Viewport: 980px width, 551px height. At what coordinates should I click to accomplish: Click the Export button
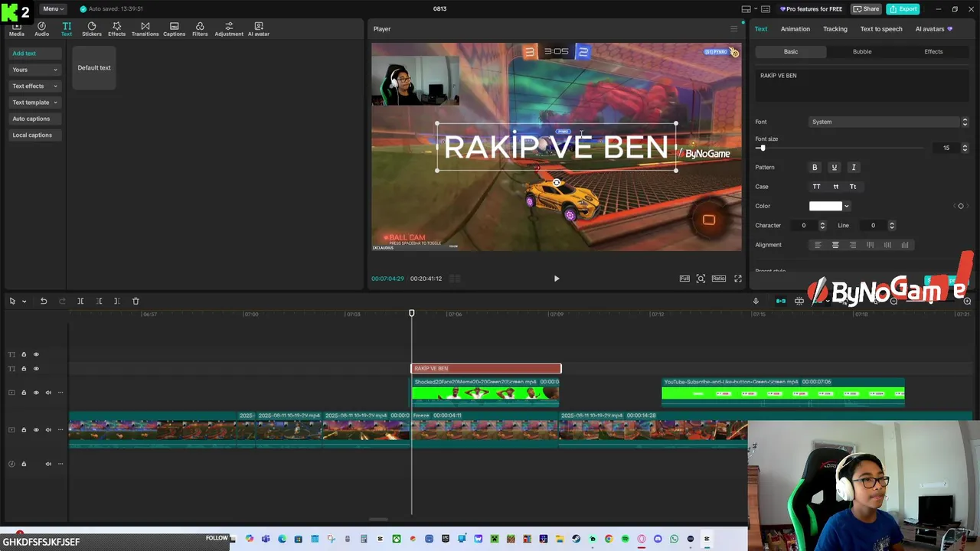903,9
